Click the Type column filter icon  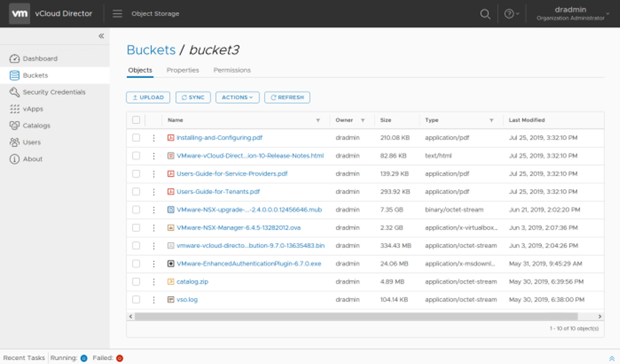(x=491, y=121)
